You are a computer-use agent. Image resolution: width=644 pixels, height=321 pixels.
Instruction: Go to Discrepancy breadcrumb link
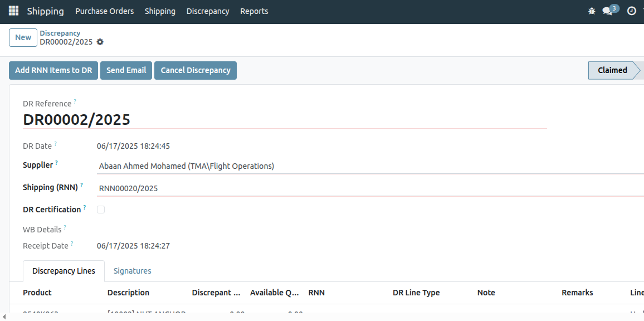tap(60, 33)
